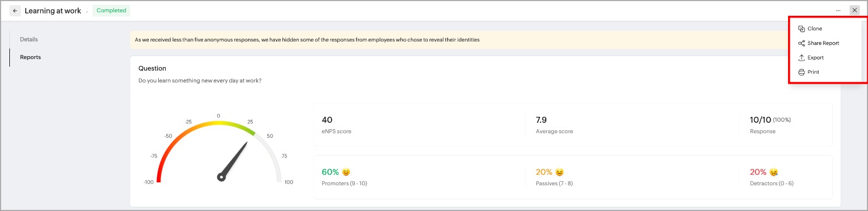Open the Reports tab in sidebar
Screen dimensions: 868x211
point(30,57)
